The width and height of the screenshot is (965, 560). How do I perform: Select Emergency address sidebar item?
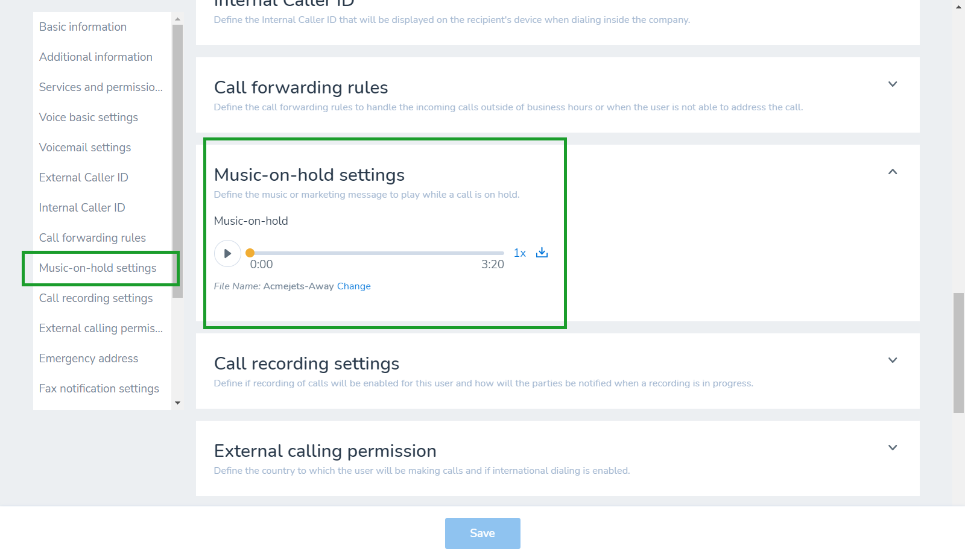coord(89,359)
